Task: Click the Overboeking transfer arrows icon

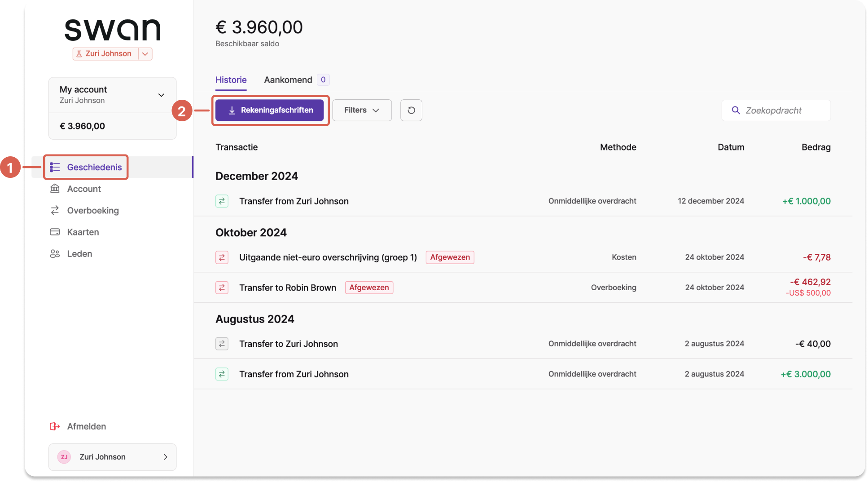Action: pyautogui.click(x=55, y=210)
